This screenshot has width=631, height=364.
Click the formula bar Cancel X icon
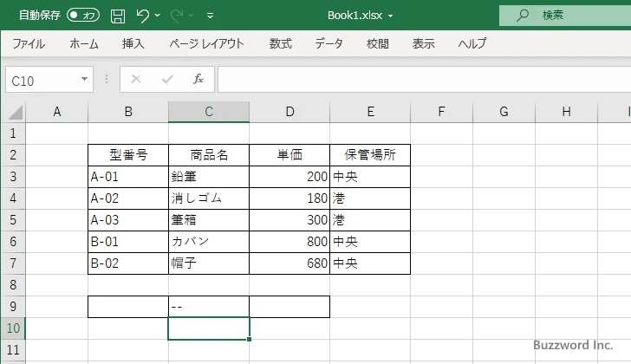point(136,79)
